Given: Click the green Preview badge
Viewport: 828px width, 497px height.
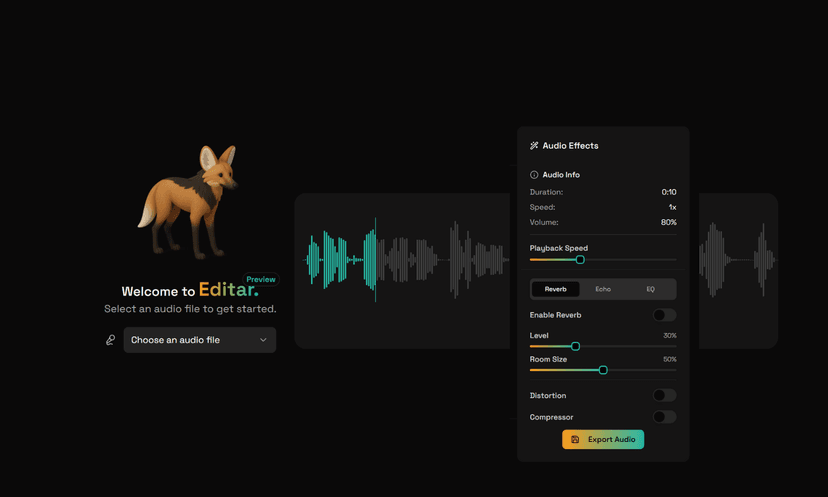Looking at the screenshot, I should tap(261, 280).
